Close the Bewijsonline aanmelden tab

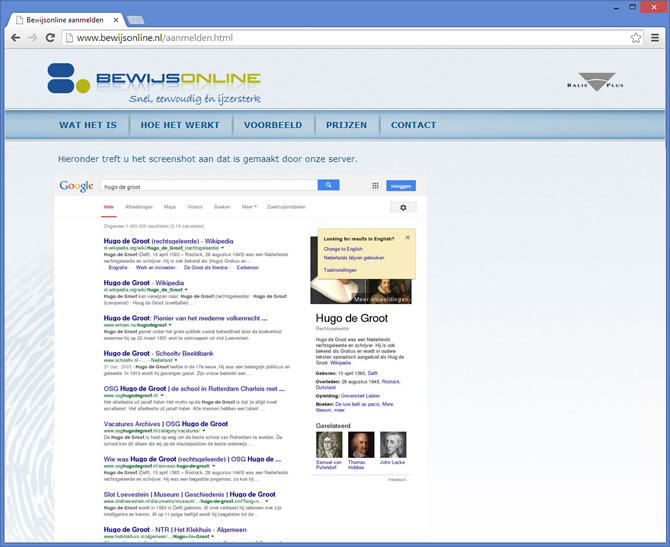(116, 20)
